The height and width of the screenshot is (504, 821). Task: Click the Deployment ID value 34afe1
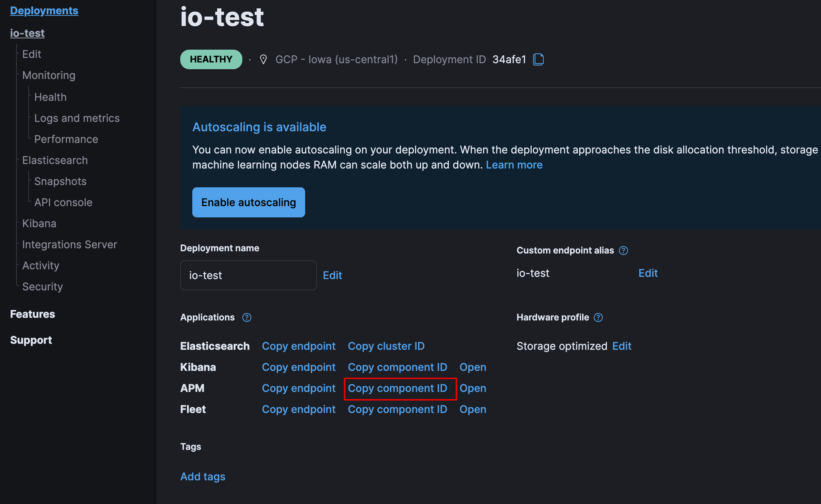[509, 59]
